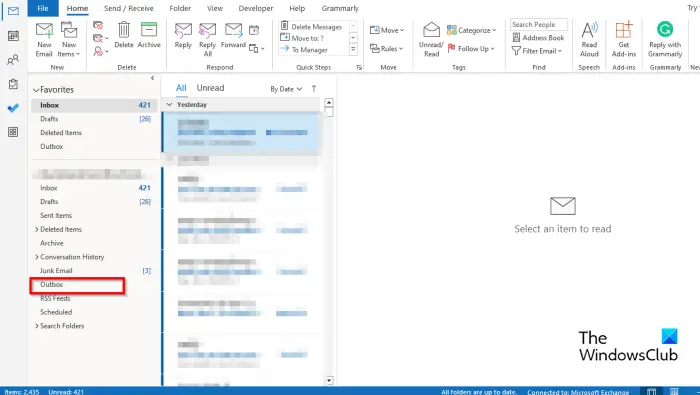The image size is (700, 395).
Task: Expand the Conversation History folder
Action: point(37,257)
